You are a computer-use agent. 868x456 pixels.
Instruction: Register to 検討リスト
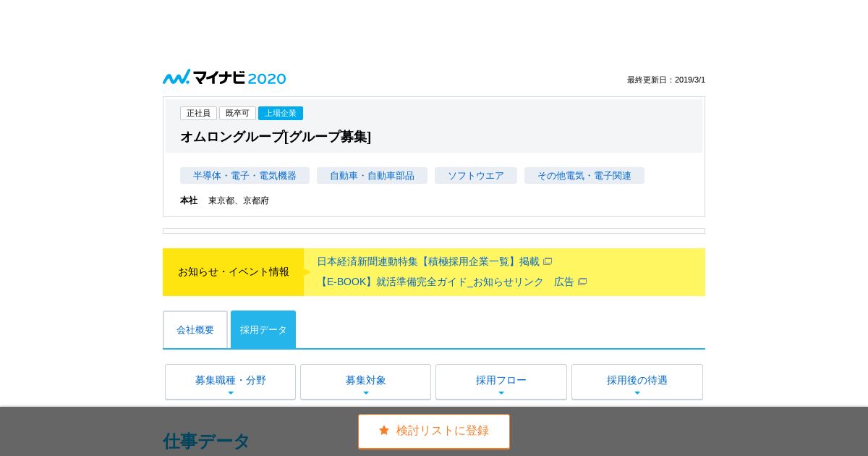pos(434,431)
